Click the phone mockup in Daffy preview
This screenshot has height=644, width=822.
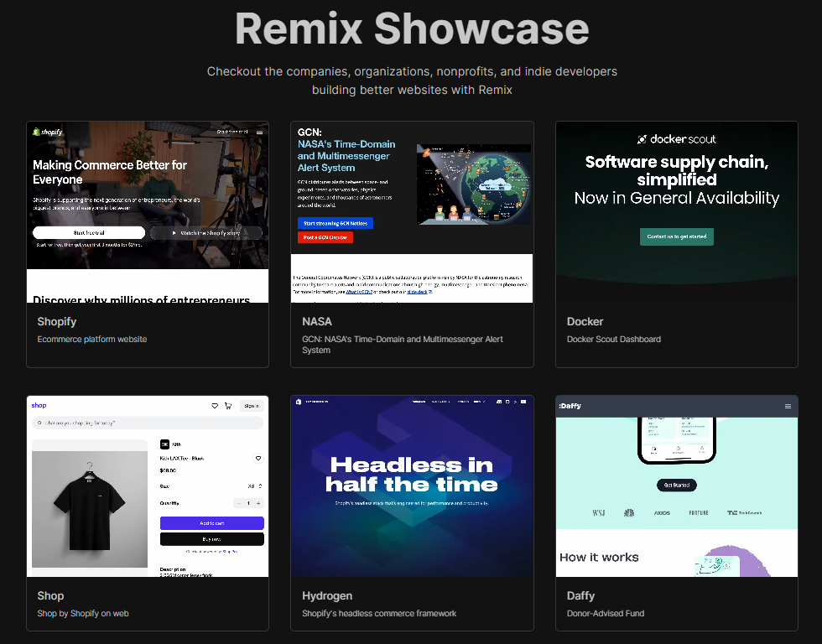(x=677, y=440)
